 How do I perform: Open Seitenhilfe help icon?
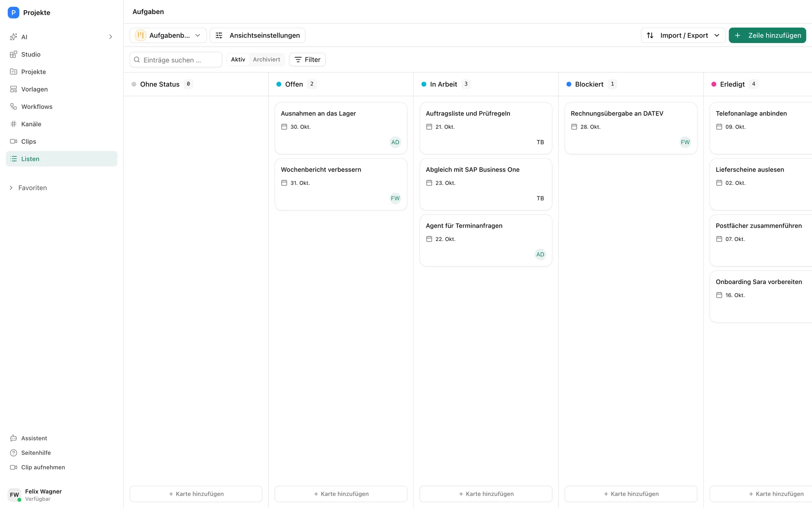point(13,453)
